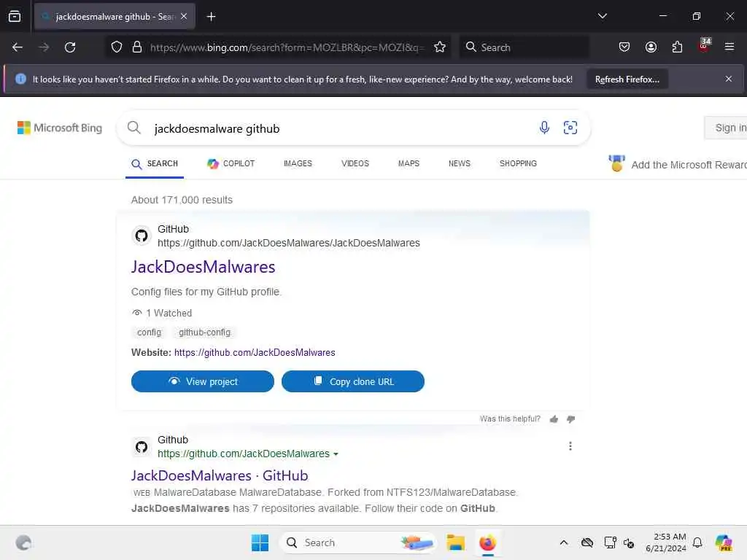The width and height of the screenshot is (747, 560).
Task: Dismiss the Refresh Firefox notification bar
Action: coord(729,79)
